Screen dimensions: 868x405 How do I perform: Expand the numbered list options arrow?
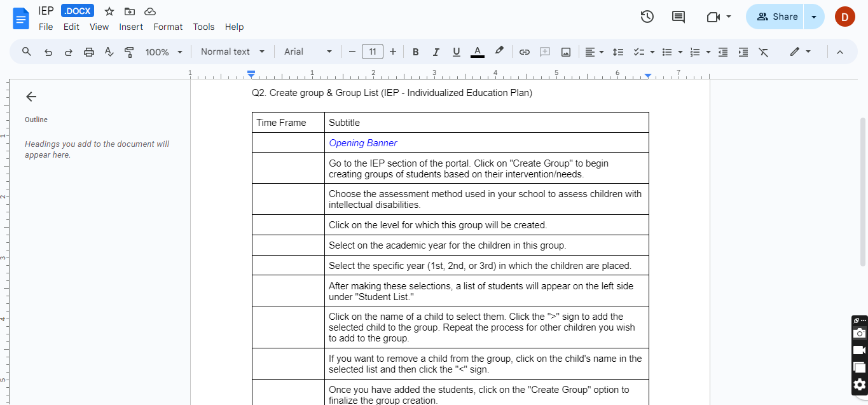(708, 52)
